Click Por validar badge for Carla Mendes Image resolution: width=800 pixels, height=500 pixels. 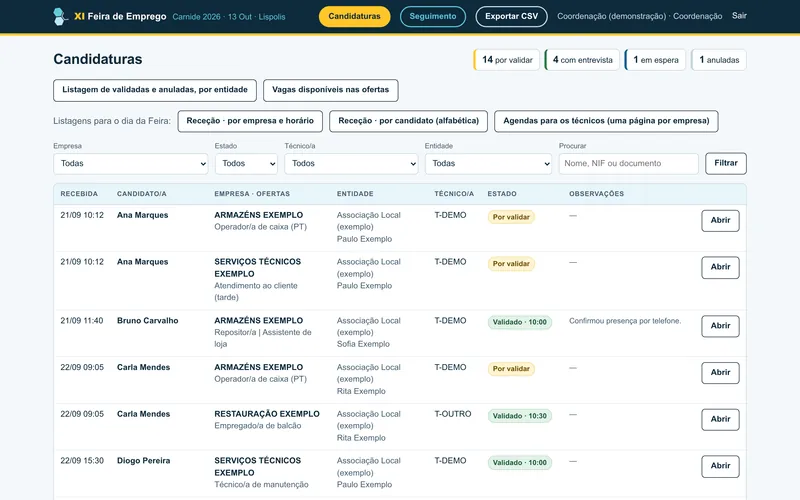pos(511,369)
